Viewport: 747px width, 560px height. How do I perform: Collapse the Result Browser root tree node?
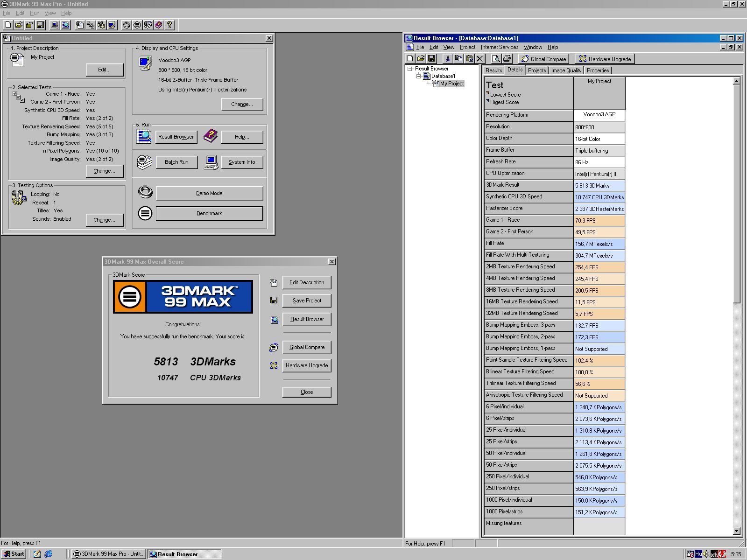tap(410, 69)
